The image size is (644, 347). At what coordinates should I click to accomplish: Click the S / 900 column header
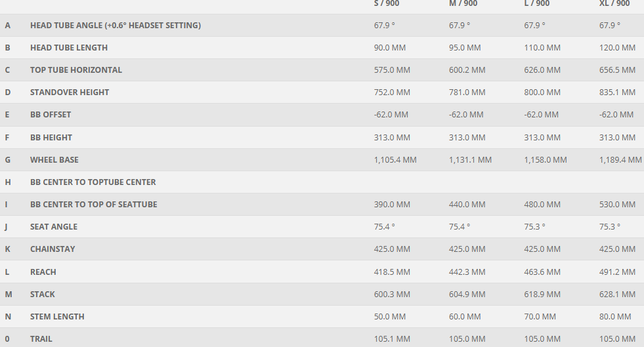point(387,4)
